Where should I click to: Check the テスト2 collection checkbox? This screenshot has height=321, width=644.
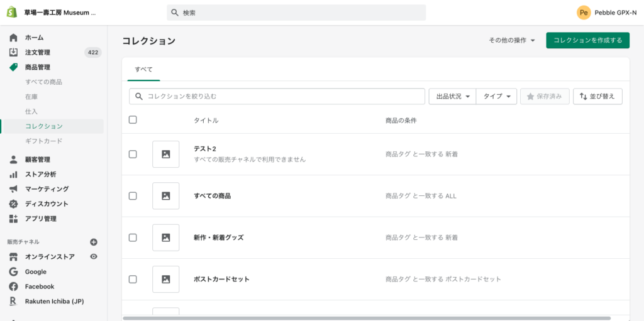coord(133,154)
